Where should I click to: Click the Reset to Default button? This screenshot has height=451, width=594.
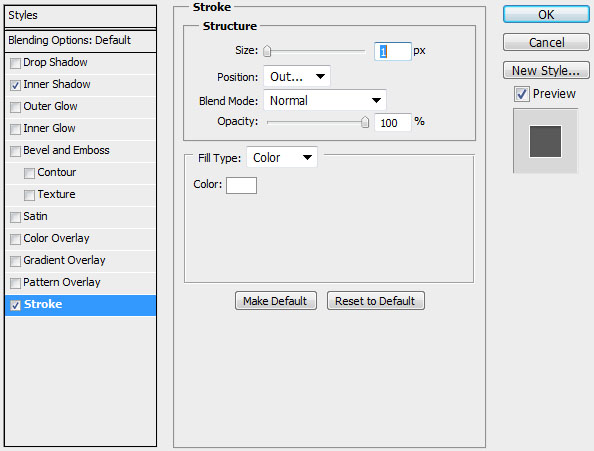[x=375, y=301]
